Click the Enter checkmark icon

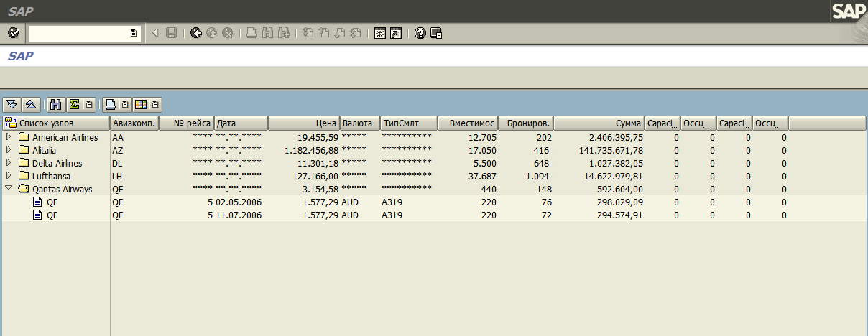pos(13,33)
